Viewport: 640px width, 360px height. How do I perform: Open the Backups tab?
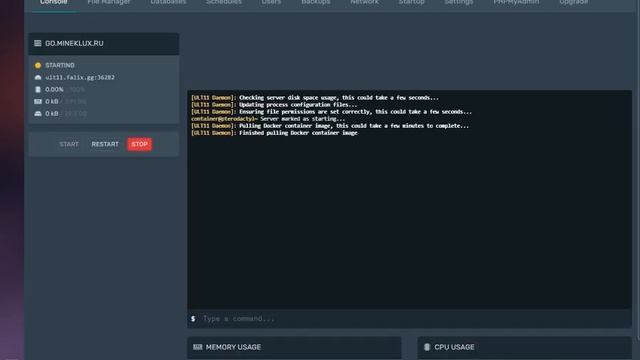(316, 2)
